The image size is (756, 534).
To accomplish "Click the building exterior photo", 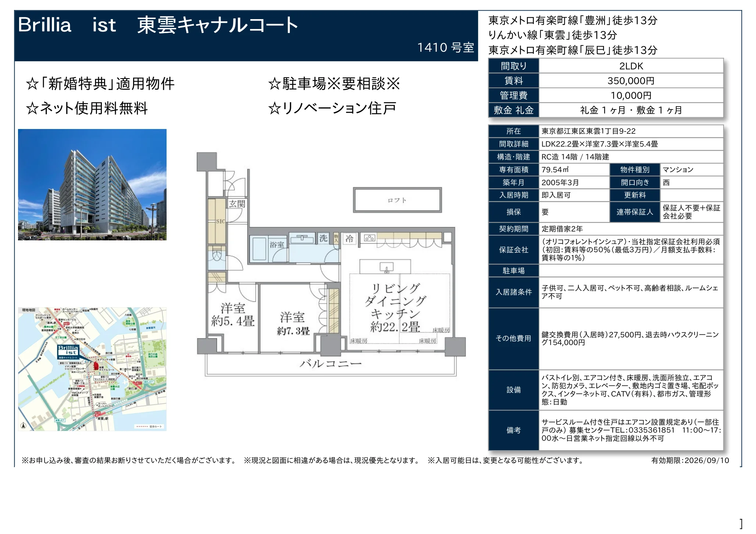I will (x=92, y=184).
